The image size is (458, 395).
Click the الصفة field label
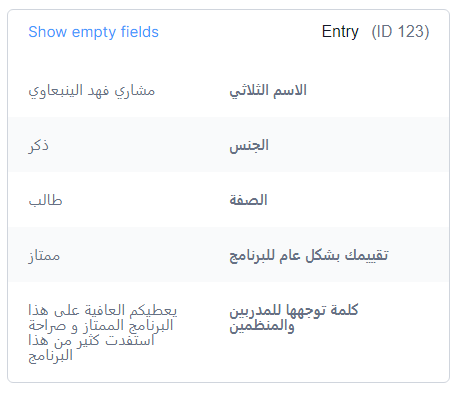(248, 200)
